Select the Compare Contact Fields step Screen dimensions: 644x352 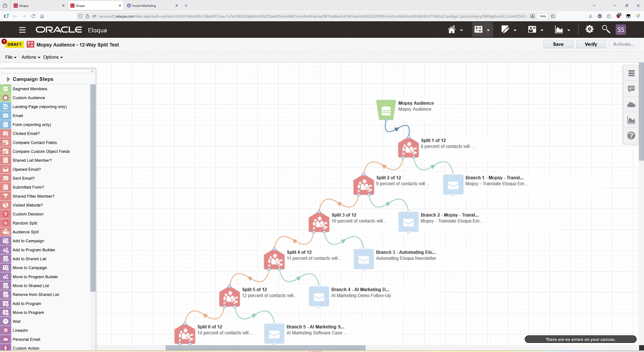pos(45,142)
